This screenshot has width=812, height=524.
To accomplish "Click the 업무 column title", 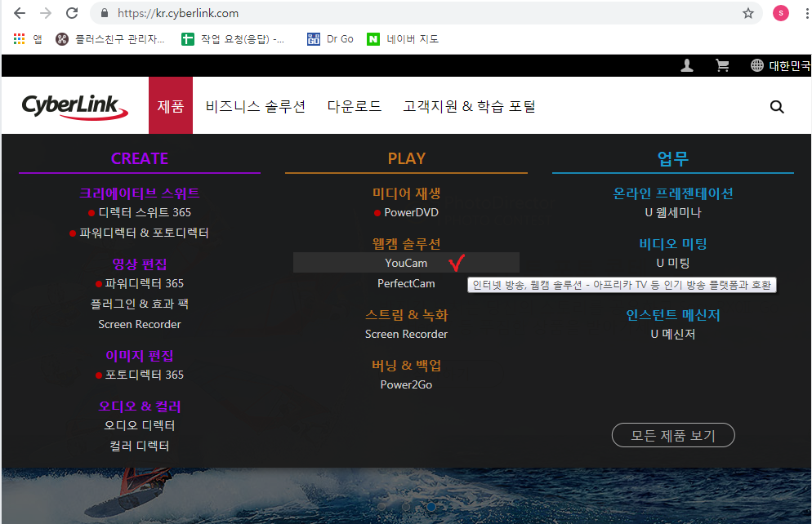I will (673, 158).
